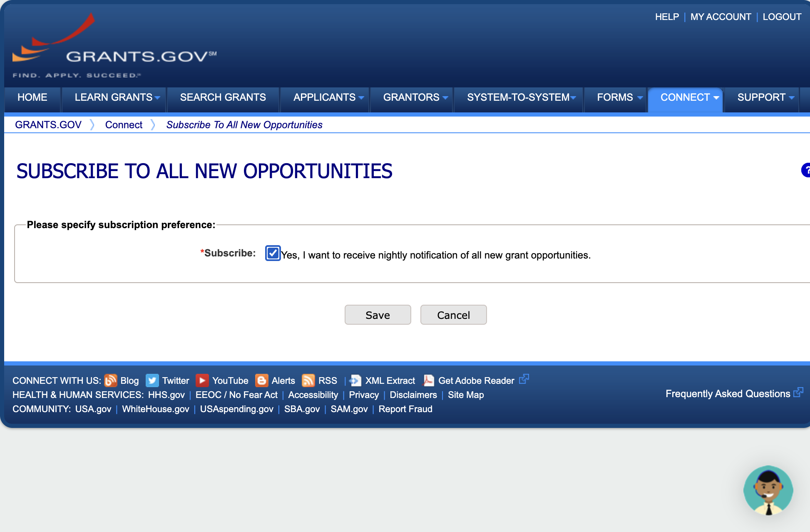810x532 pixels.
Task: Open the Site Map footer link
Action: [466, 395]
